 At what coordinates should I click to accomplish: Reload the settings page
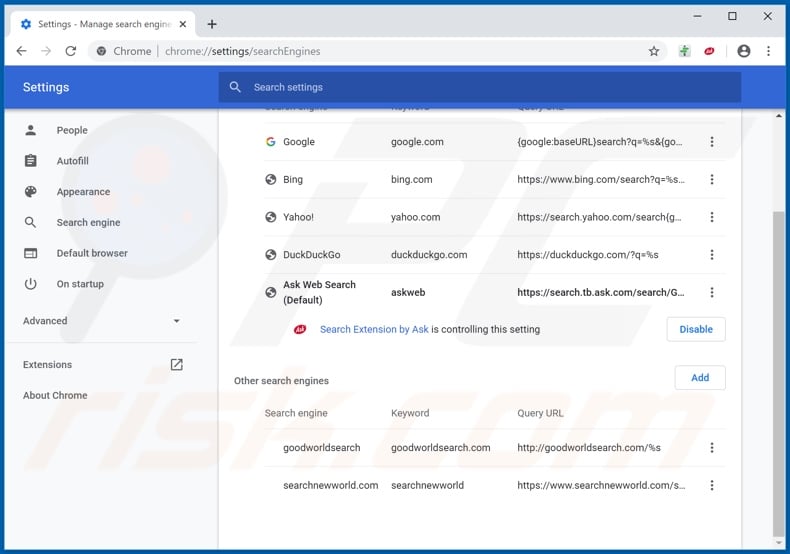[x=71, y=51]
